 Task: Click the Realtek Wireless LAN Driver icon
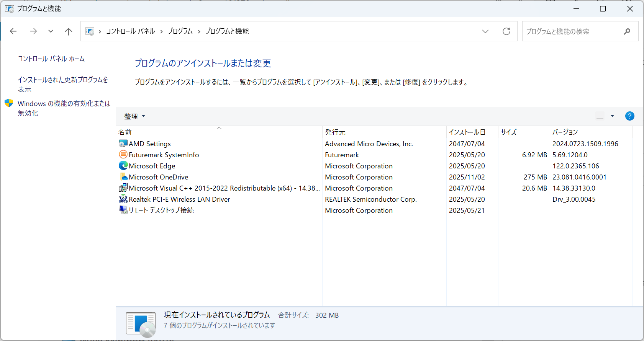coord(123,199)
